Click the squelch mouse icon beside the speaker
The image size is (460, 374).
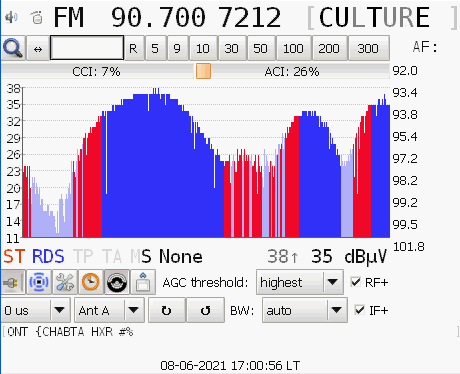point(37,17)
